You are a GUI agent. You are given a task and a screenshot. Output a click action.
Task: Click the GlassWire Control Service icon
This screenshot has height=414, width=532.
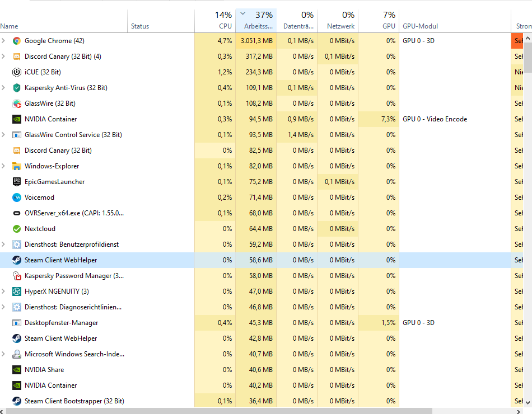pos(17,135)
